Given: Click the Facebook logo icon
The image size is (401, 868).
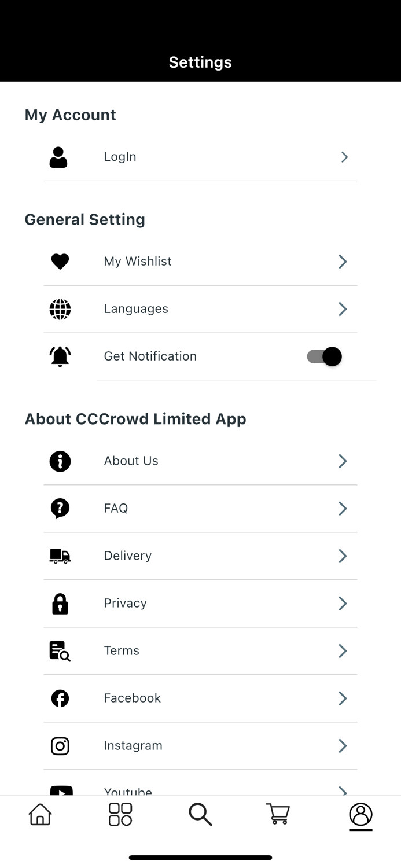Looking at the screenshot, I should pos(60,698).
